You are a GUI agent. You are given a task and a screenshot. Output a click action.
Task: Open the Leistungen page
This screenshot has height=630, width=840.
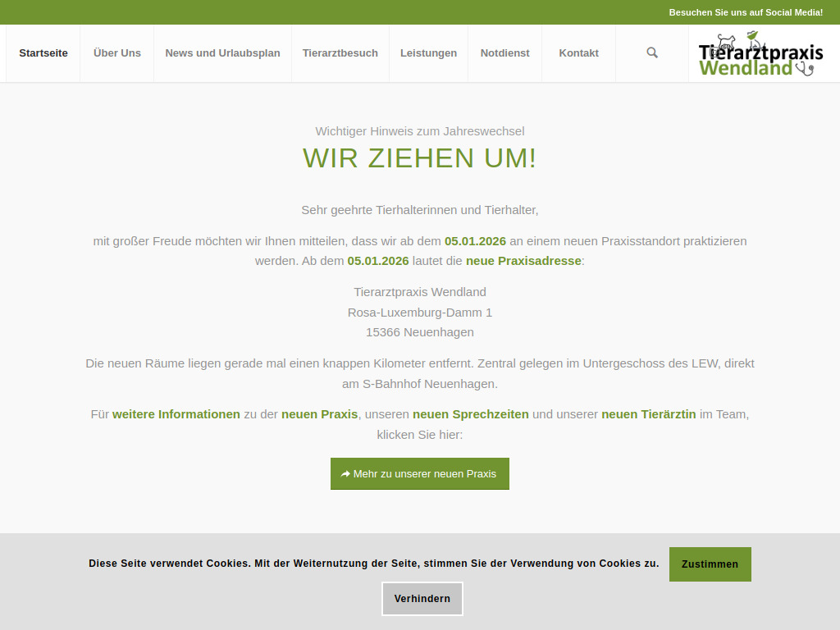pyautogui.click(x=428, y=52)
